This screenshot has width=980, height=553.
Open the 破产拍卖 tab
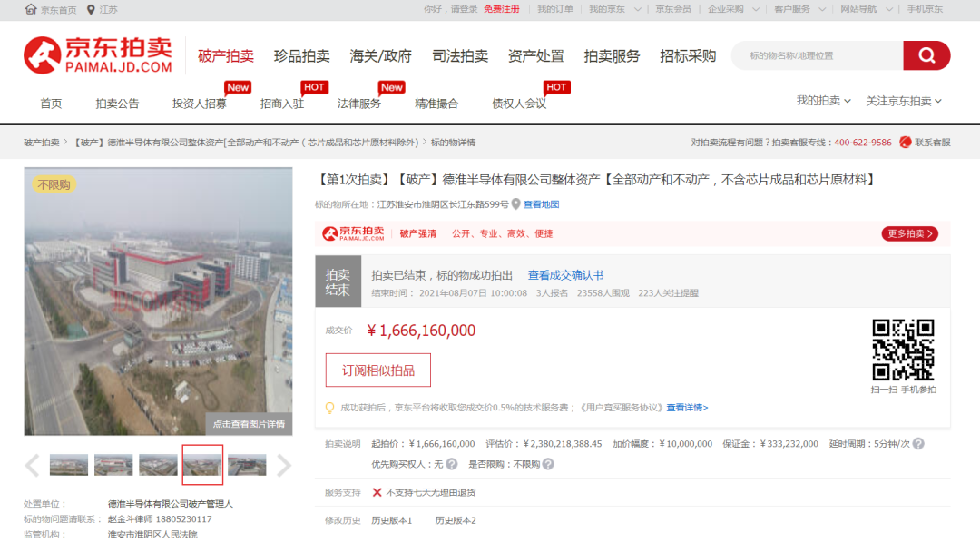click(226, 56)
